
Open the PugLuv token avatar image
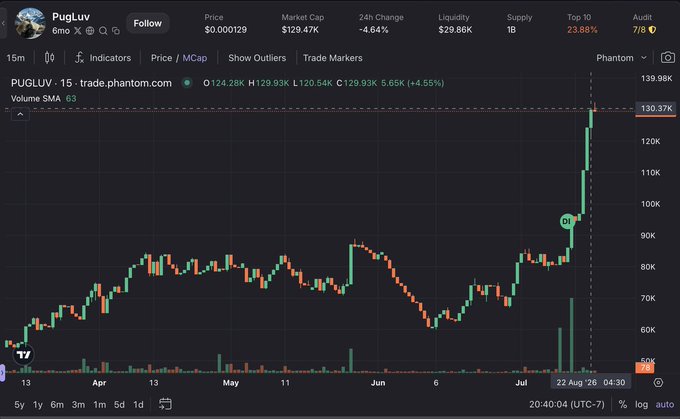pos(30,23)
